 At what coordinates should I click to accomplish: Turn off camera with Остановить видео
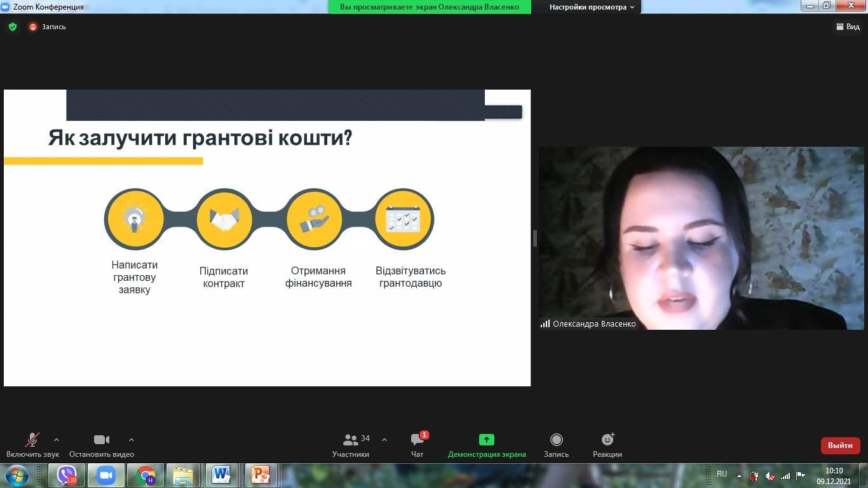pyautogui.click(x=102, y=445)
